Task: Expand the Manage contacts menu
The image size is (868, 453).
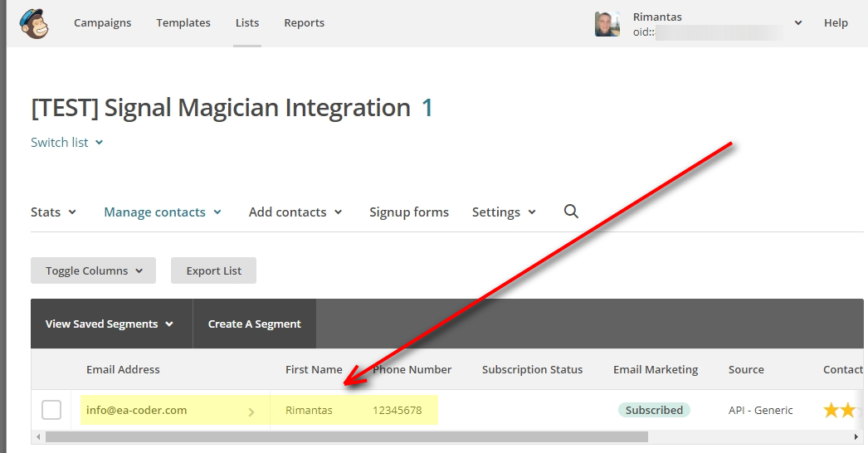Action: pyautogui.click(x=163, y=212)
